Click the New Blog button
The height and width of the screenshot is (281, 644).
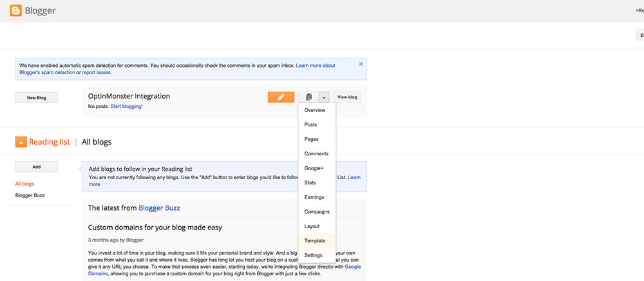pos(37,98)
